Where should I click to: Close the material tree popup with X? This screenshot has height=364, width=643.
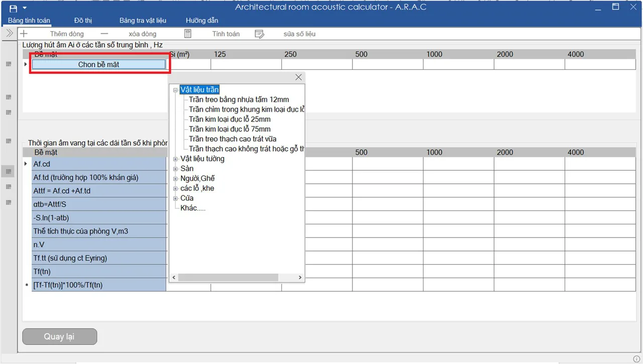298,77
